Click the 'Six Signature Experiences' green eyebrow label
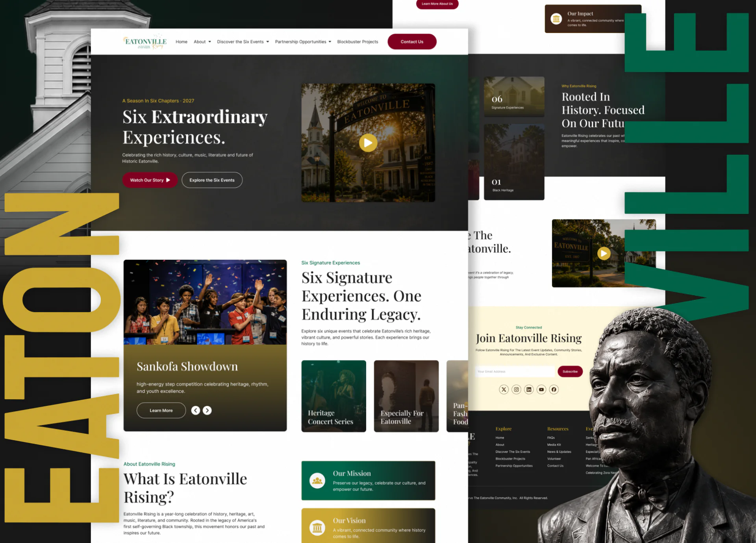 tap(331, 263)
